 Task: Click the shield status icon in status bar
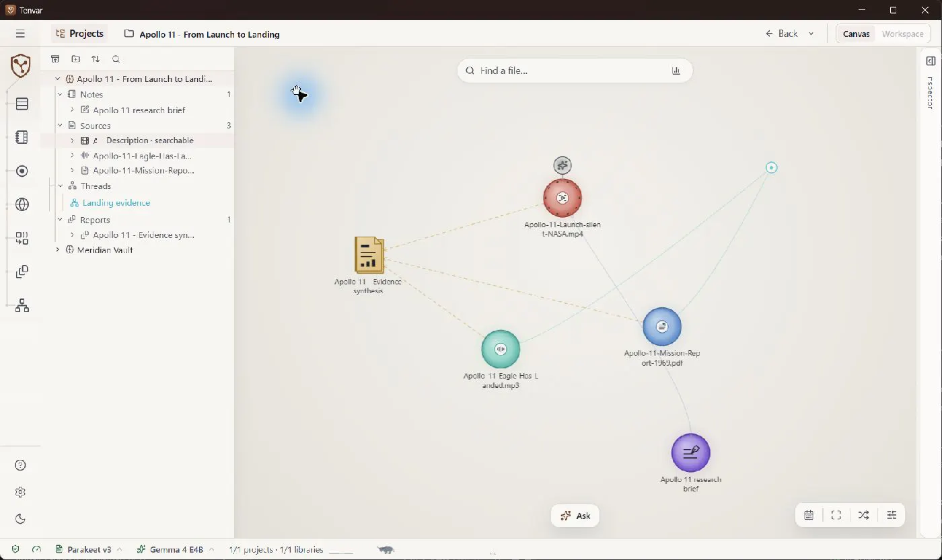coord(15,549)
